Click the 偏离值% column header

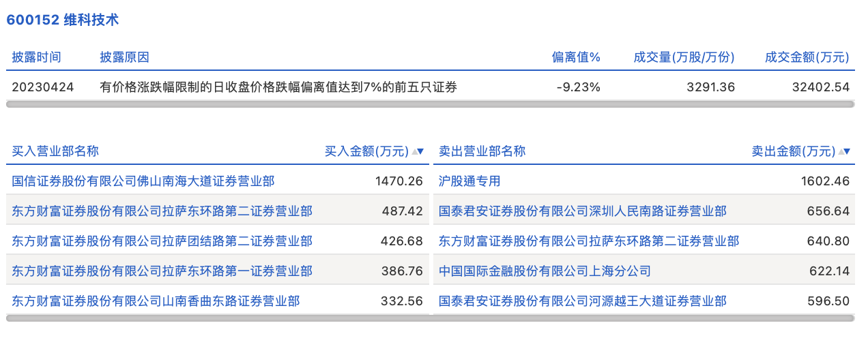[x=575, y=57]
